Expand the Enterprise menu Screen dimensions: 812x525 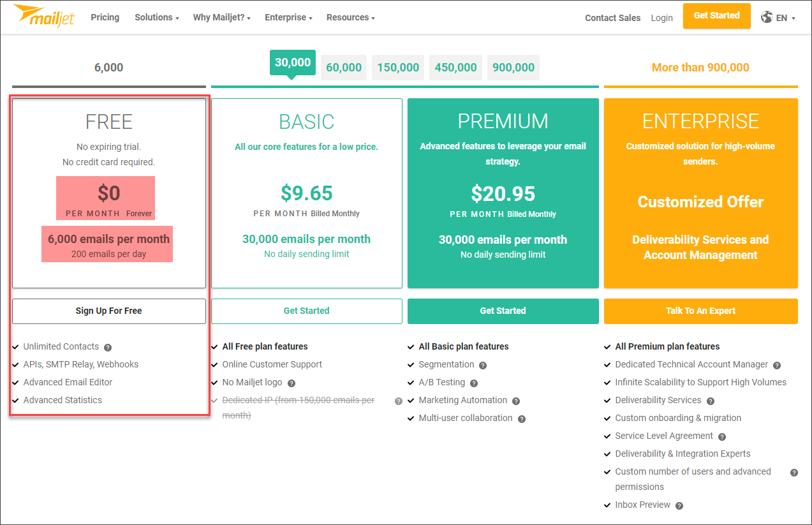pos(289,17)
